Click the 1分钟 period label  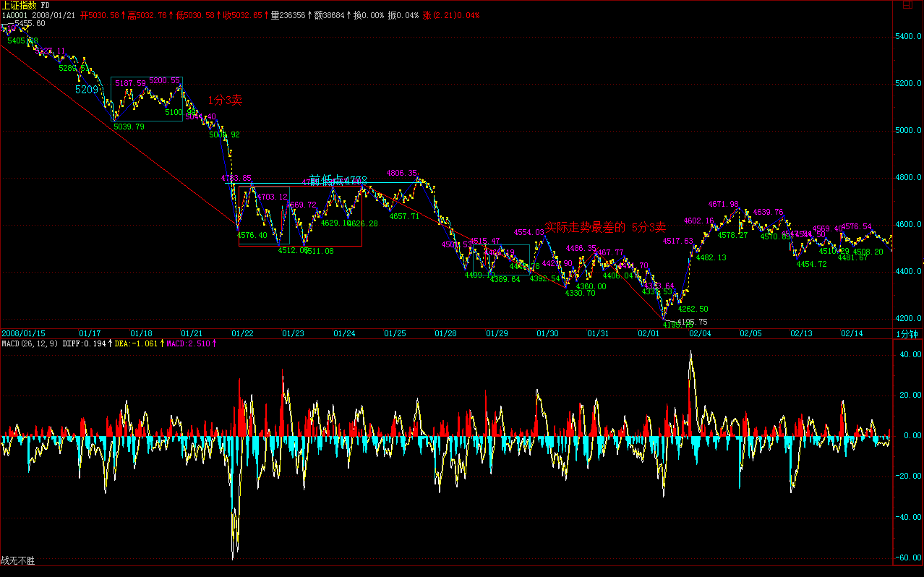pos(908,333)
